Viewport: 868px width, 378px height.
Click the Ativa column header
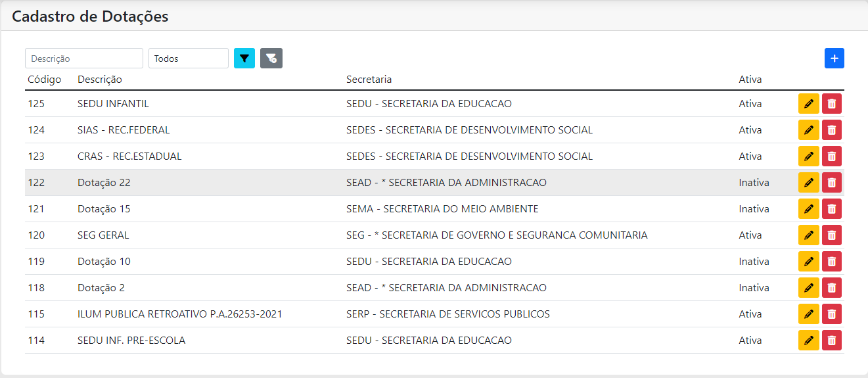pyautogui.click(x=750, y=80)
